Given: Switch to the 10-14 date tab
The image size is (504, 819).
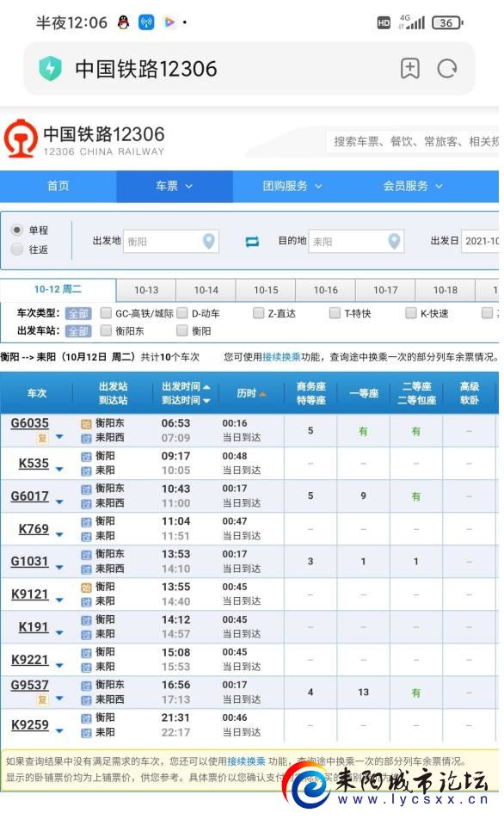Looking at the screenshot, I should click(206, 290).
